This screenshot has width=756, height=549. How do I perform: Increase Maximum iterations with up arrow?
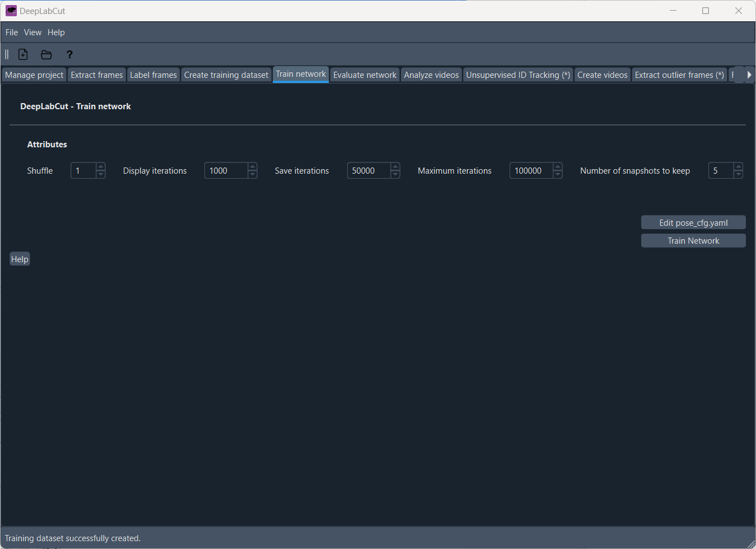tap(558, 167)
